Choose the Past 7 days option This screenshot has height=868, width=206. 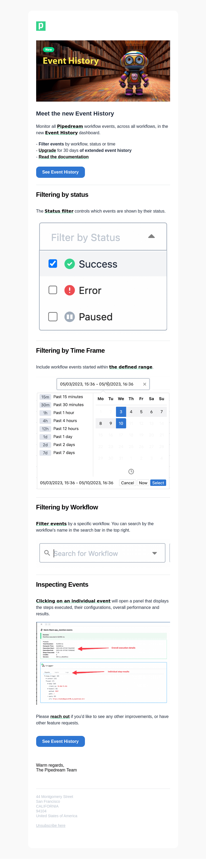[x=64, y=452]
